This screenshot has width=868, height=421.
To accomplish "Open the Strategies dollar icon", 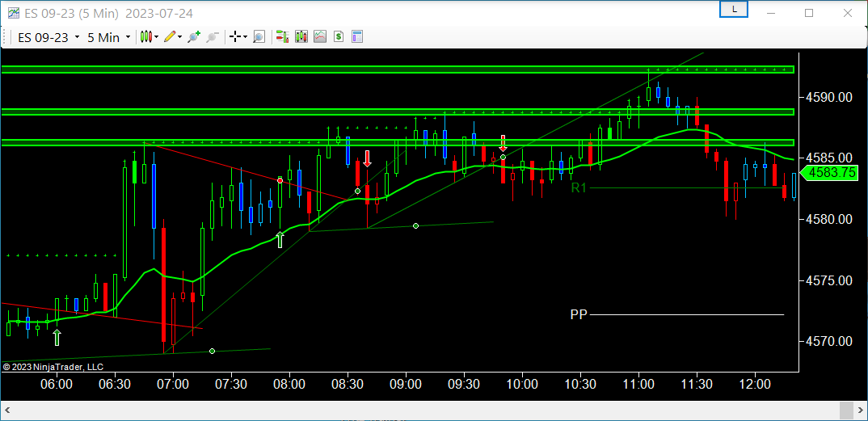I will coord(339,37).
